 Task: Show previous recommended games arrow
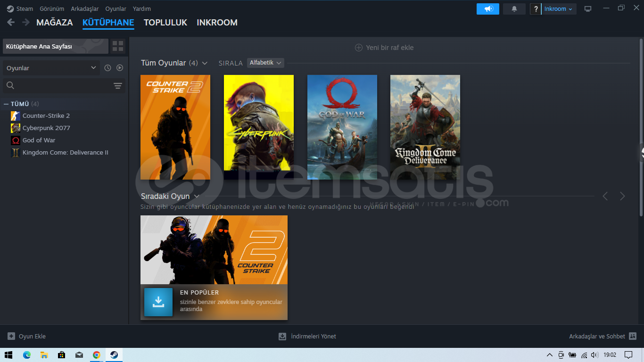[605, 196]
